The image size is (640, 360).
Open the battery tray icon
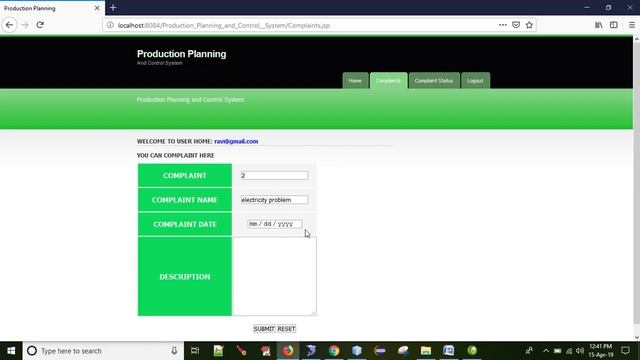[x=557, y=351]
